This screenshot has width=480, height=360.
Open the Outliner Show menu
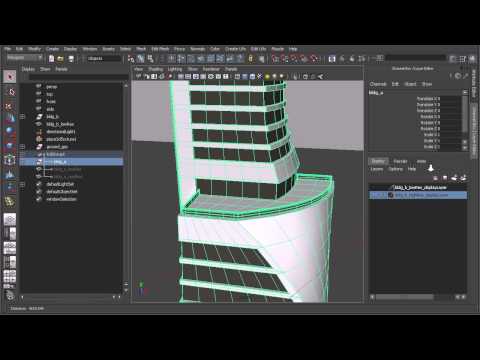[x=45, y=69]
